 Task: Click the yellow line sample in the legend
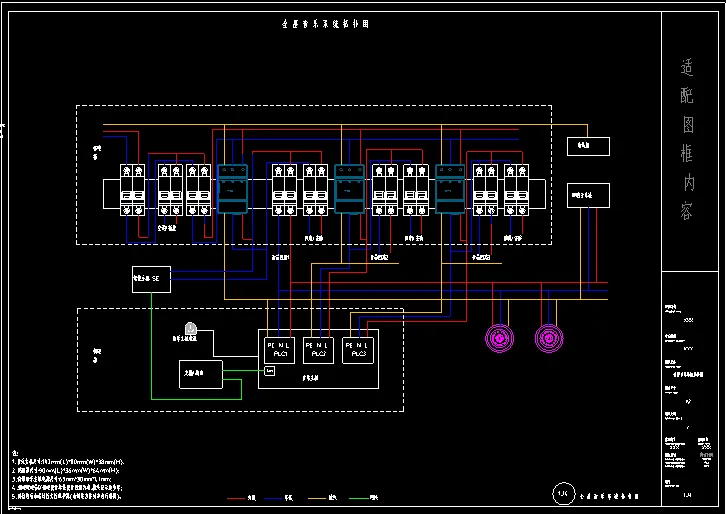click(x=317, y=498)
